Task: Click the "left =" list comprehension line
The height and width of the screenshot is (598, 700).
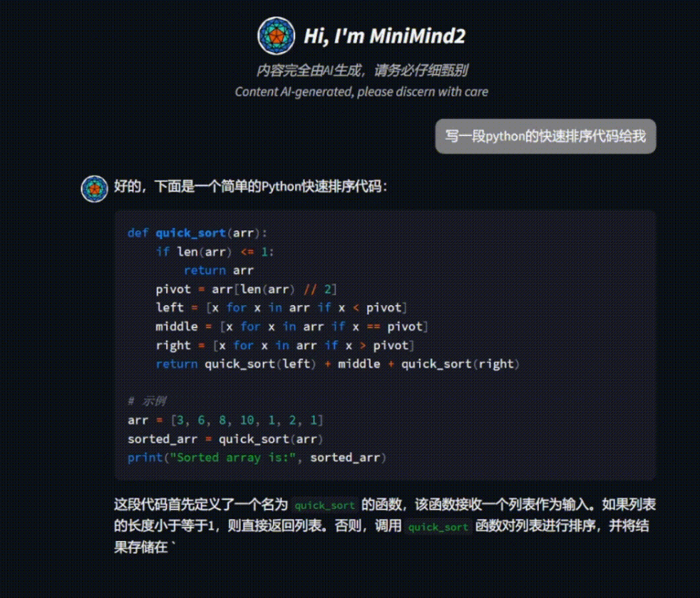Action: (x=281, y=307)
